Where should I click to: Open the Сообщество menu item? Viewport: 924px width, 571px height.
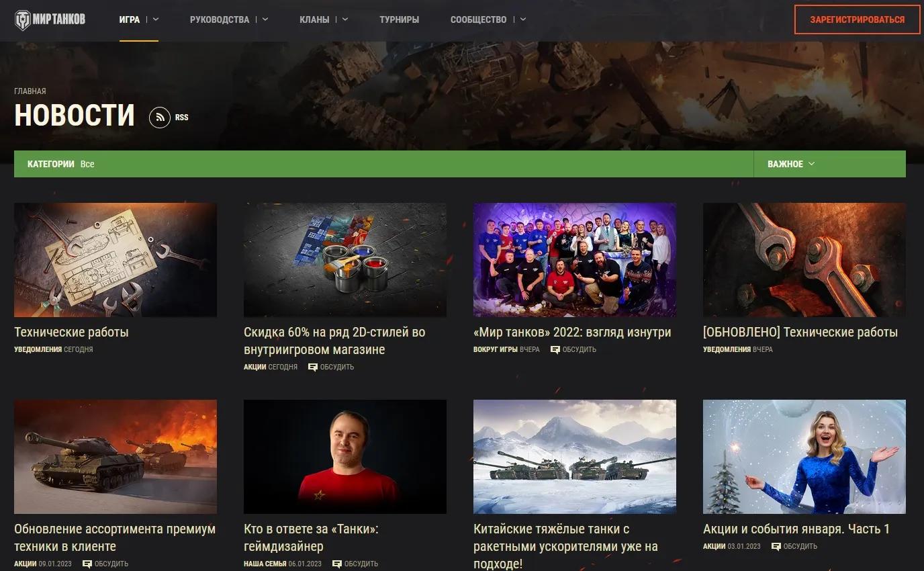(x=478, y=19)
